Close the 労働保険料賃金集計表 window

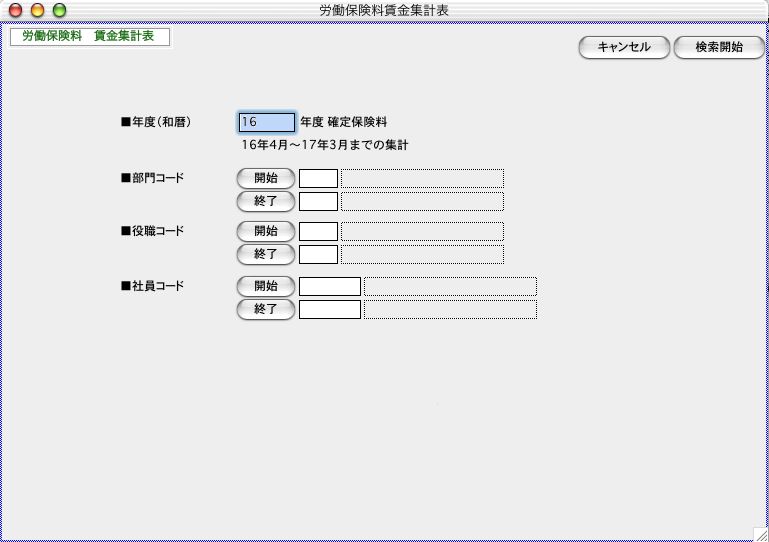coord(15,10)
